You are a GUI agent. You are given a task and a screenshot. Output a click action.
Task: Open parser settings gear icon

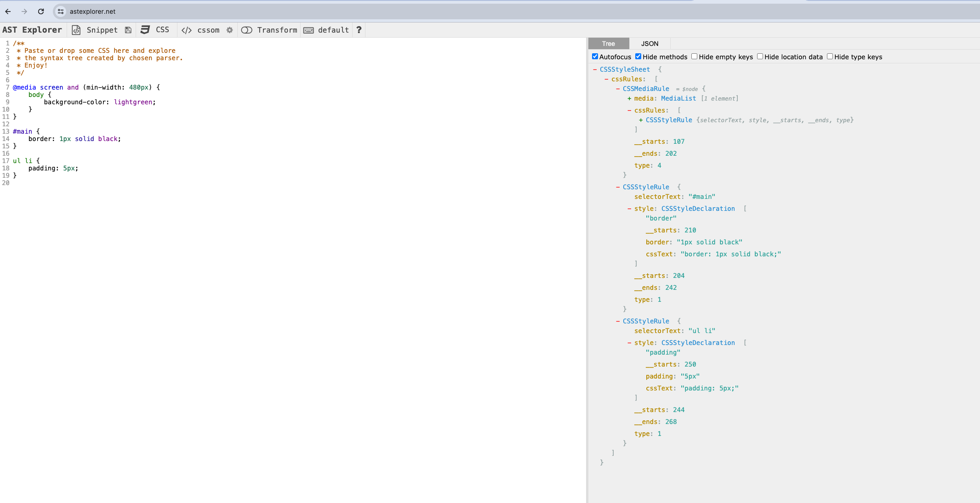(x=230, y=30)
